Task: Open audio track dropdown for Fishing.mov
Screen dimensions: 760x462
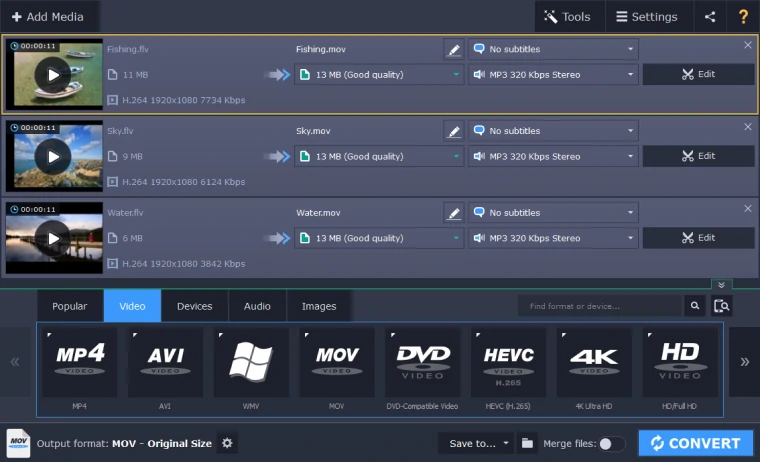Action: coord(553,75)
